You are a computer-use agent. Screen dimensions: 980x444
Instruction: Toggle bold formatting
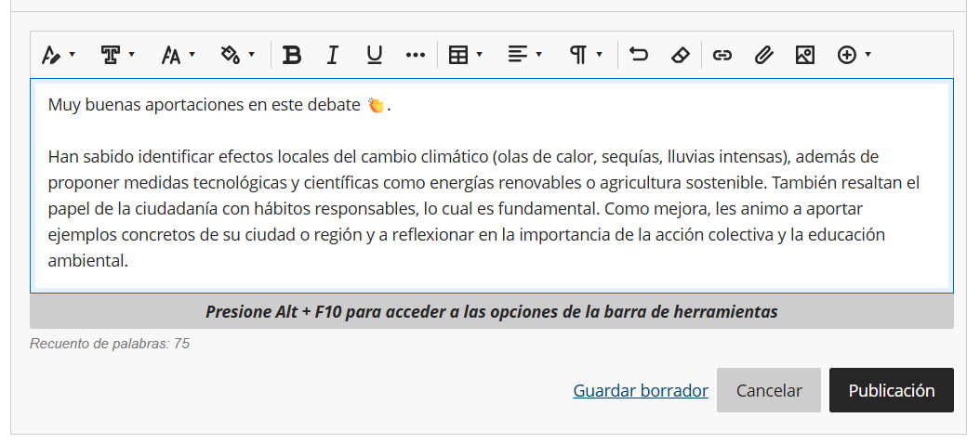(x=292, y=56)
